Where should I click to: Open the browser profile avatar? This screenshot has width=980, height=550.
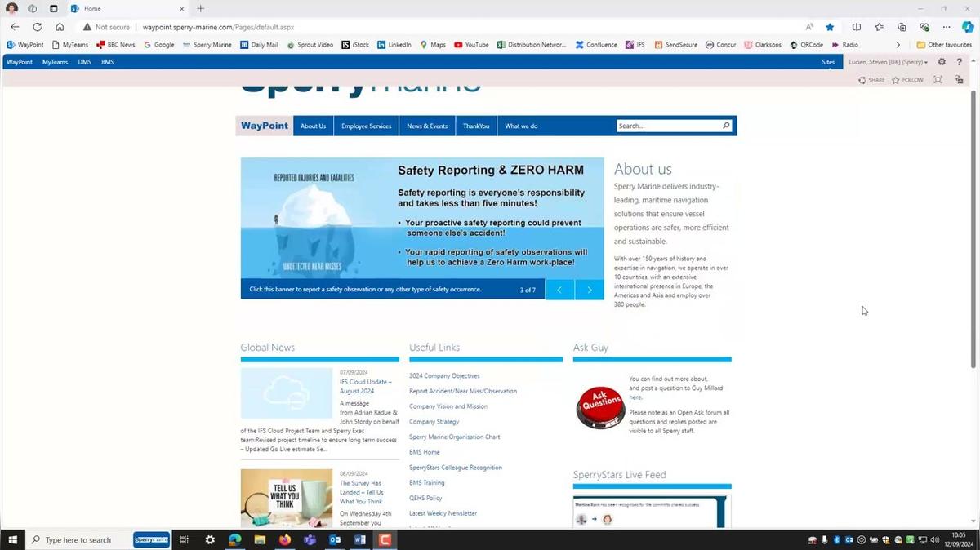11,8
